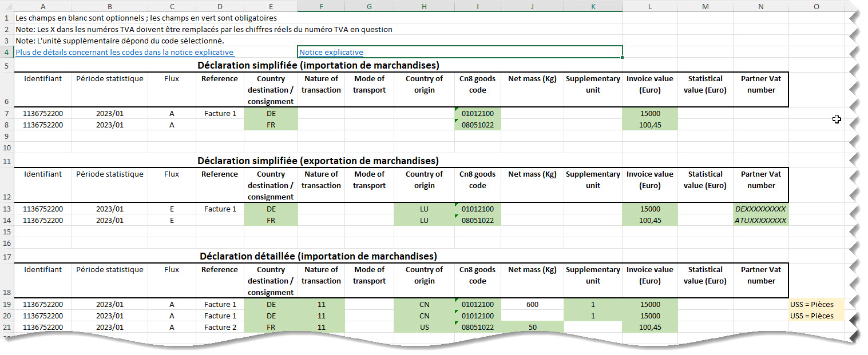This screenshot has height=355, width=868.
Task: Select the Invoice value 15000 in row 7
Action: point(650,113)
